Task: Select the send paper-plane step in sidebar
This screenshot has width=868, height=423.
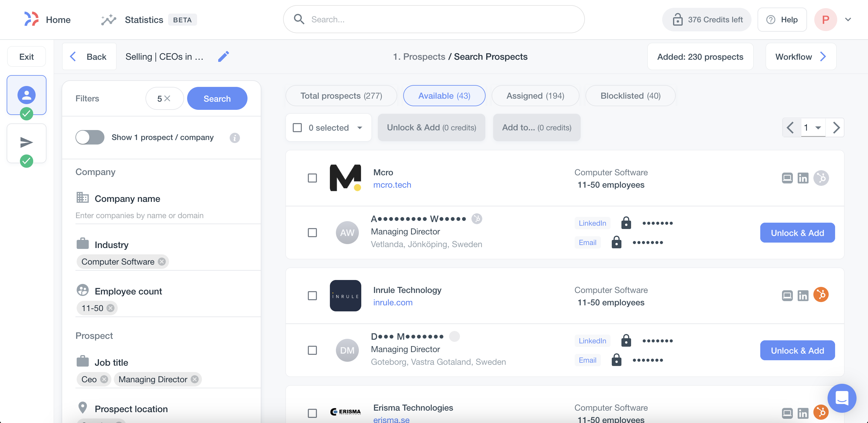Action: tap(26, 142)
